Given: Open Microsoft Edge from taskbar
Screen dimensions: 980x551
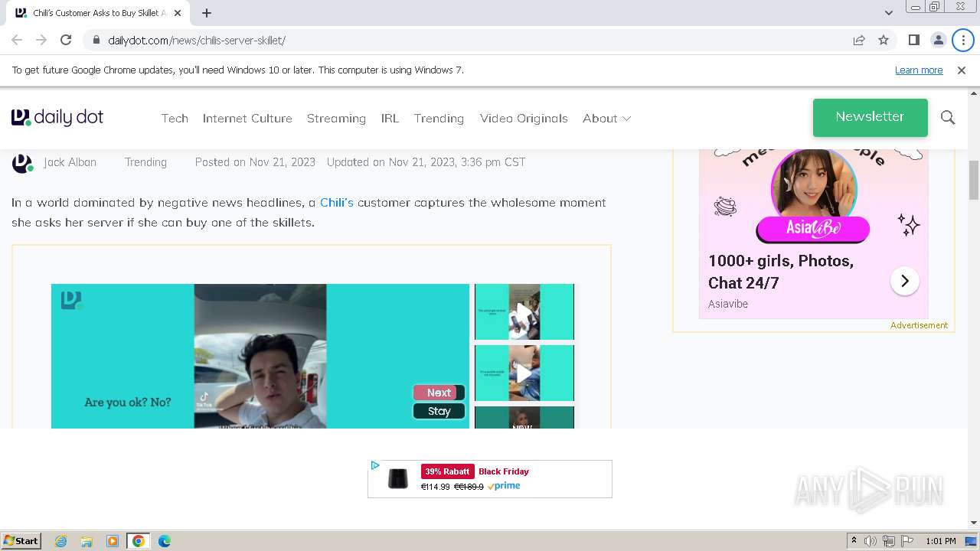Looking at the screenshot, I should click(165, 541).
